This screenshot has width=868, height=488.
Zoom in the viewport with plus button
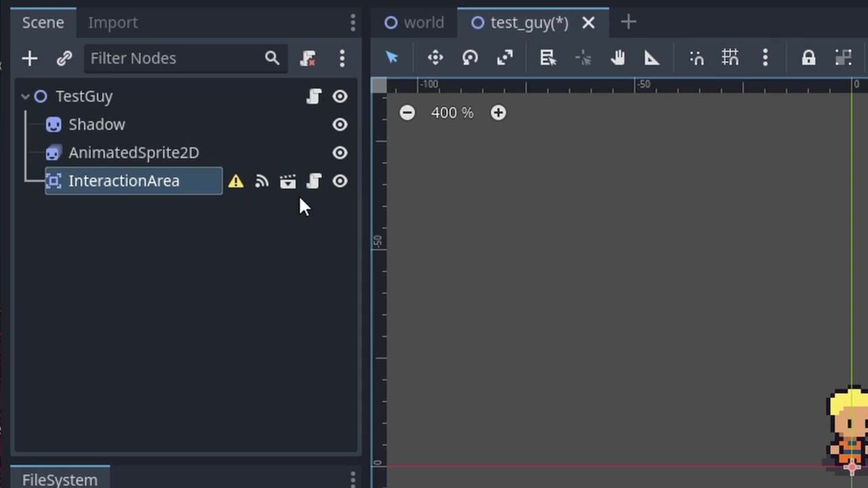tap(498, 113)
